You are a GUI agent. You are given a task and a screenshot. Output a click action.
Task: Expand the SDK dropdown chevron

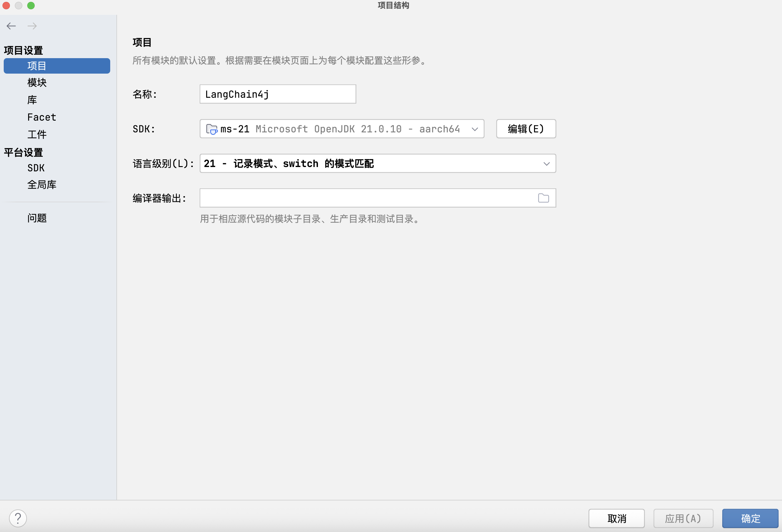475,129
